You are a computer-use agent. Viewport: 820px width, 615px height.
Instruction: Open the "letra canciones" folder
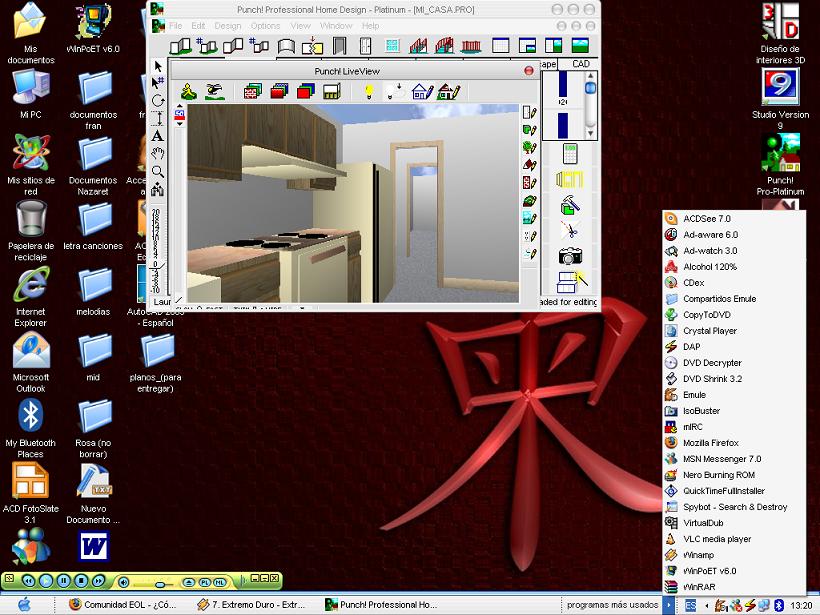[93, 226]
